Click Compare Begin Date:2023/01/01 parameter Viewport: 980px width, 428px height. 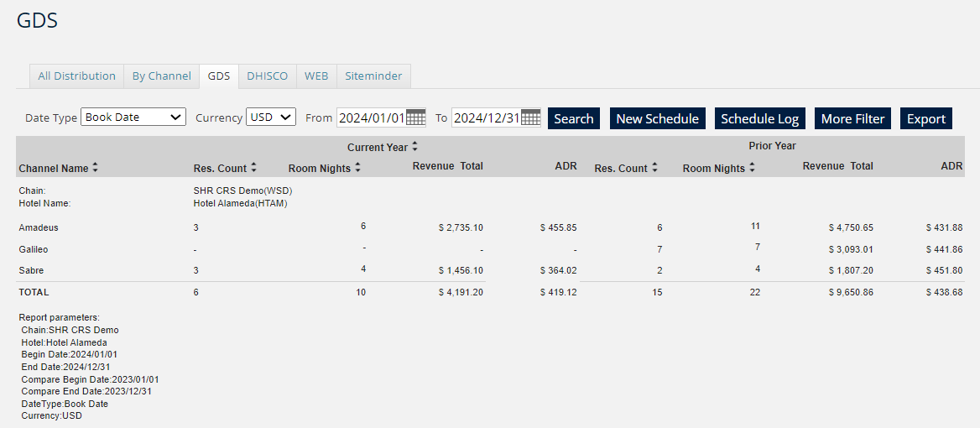(90, 379)
